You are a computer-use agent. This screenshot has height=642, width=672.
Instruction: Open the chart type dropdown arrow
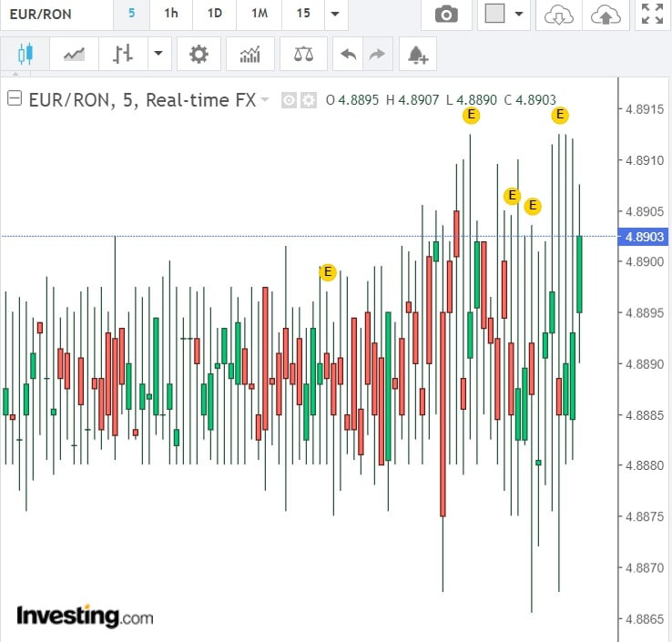pos(158,55)
